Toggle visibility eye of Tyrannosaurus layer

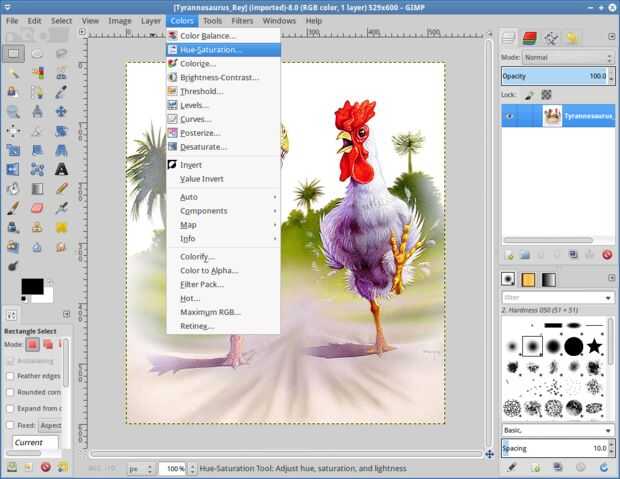pyautogui.click(x=510, y=116)
